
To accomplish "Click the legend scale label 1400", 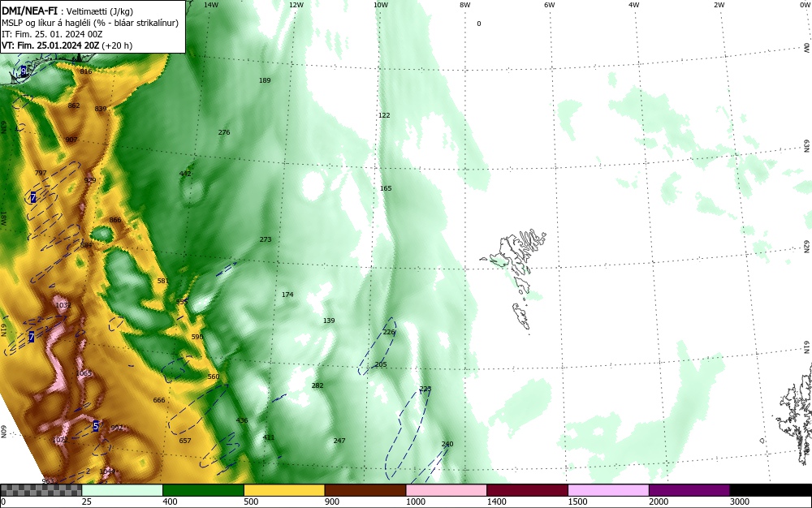I will click(x=496, y=502).
